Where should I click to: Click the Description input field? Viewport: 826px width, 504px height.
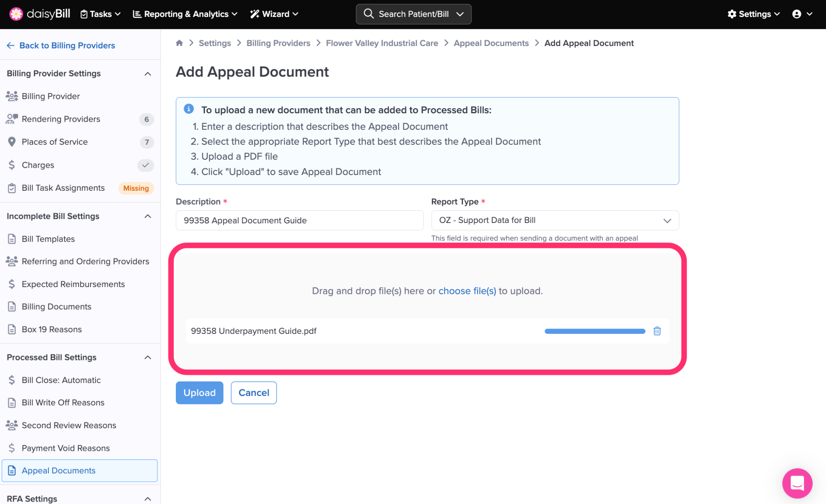pyautogui.click(x=299, y=221)
